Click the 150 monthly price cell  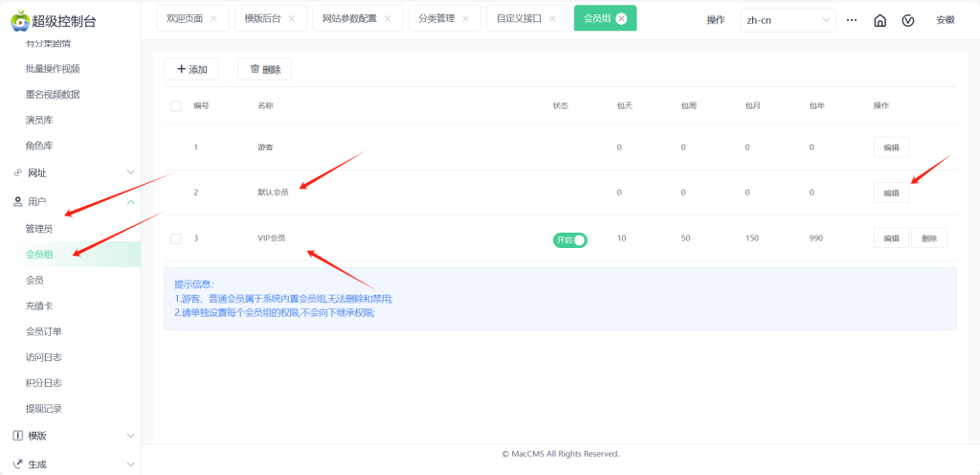pos(752,238)
